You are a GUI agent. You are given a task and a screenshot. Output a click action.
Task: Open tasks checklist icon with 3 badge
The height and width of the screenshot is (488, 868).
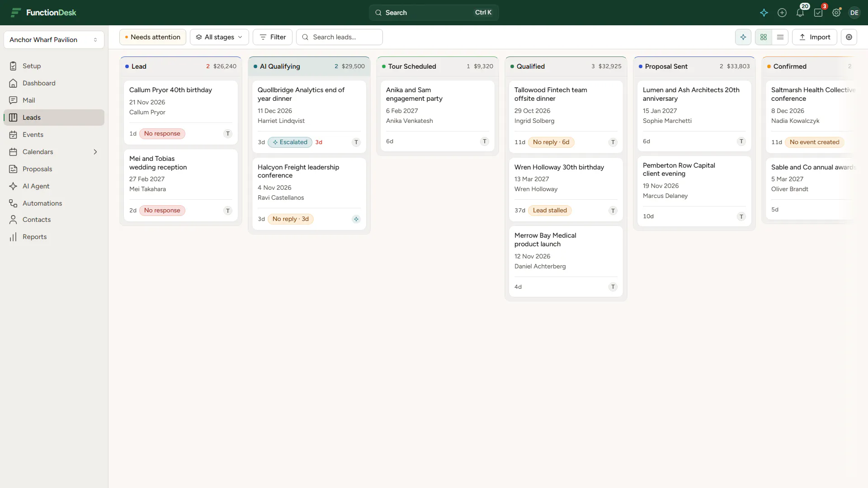(x=818, y=13)
